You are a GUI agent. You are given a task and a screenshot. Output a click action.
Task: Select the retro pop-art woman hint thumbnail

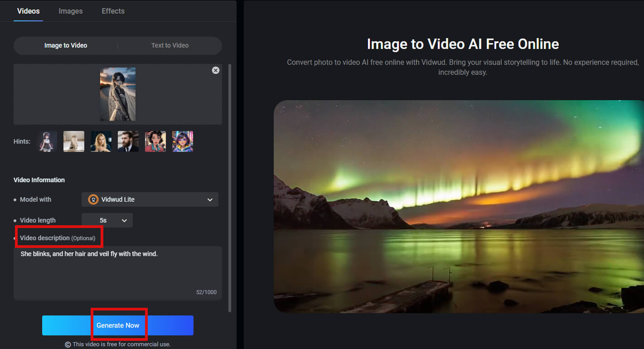[155, 141]
